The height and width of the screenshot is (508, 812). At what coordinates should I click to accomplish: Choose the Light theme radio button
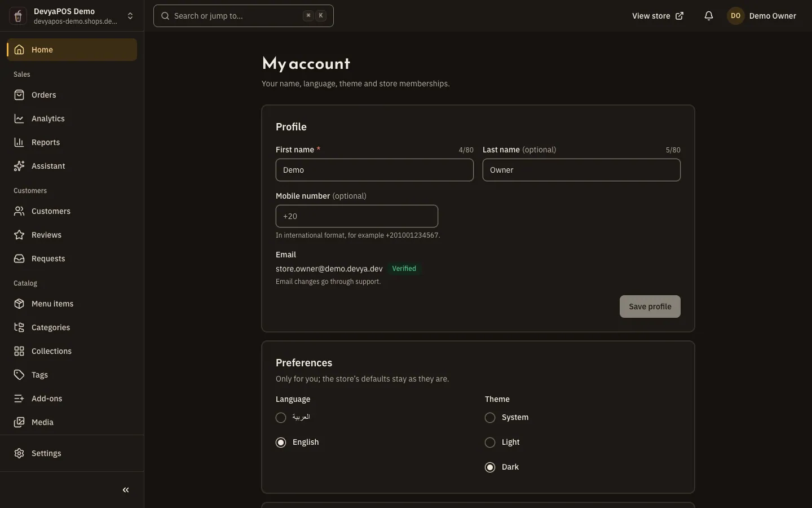tap(490, 443)
